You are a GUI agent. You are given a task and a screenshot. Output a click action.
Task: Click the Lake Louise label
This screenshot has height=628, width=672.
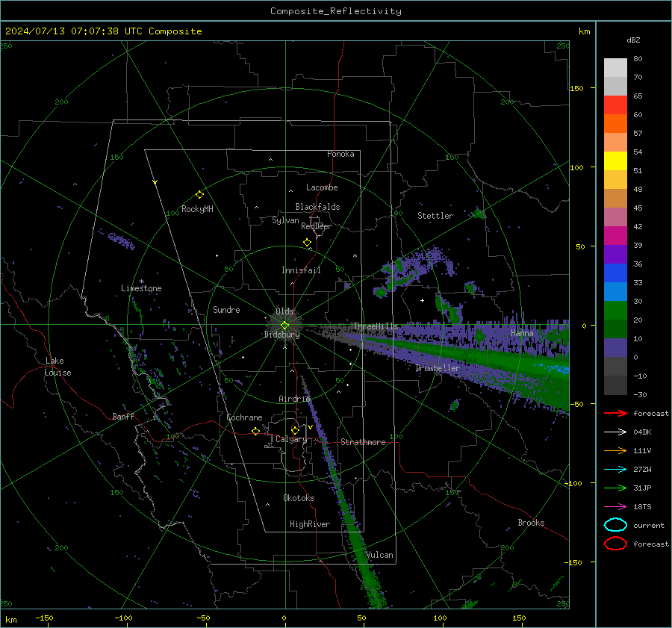(57, 367)
